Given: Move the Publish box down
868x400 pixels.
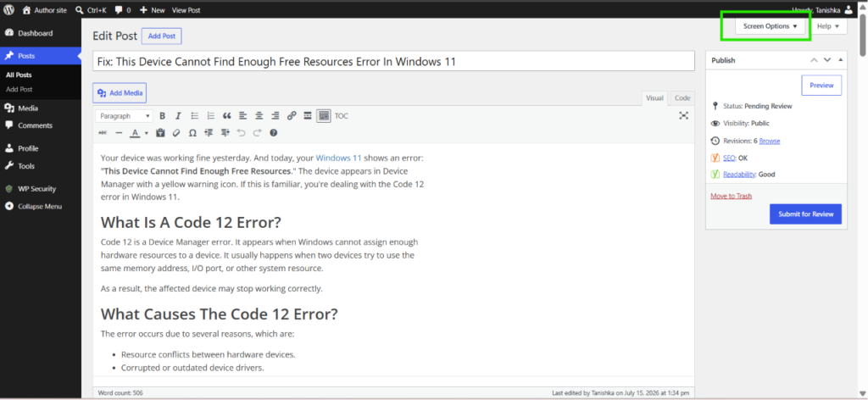Looking at the screenshot, I should (827, 60).
